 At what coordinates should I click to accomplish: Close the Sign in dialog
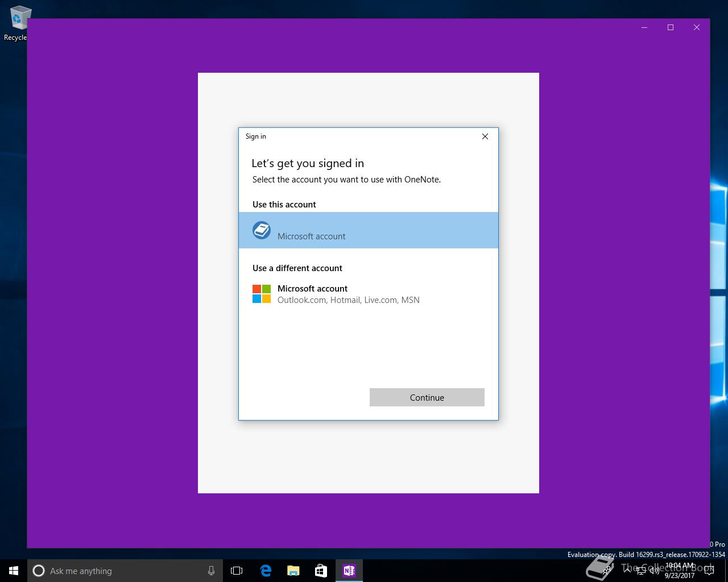(x=485, y=136)
